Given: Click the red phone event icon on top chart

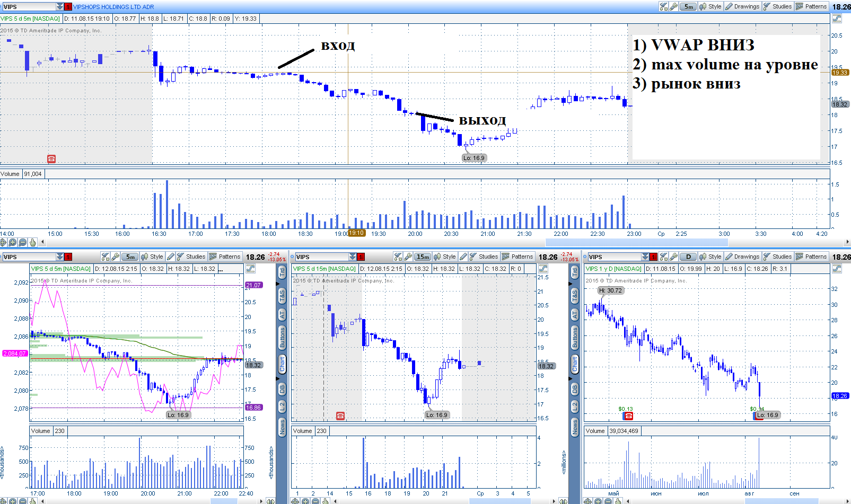Looking at the screenshot, I should pyautogui.click(x=51, y=158).
